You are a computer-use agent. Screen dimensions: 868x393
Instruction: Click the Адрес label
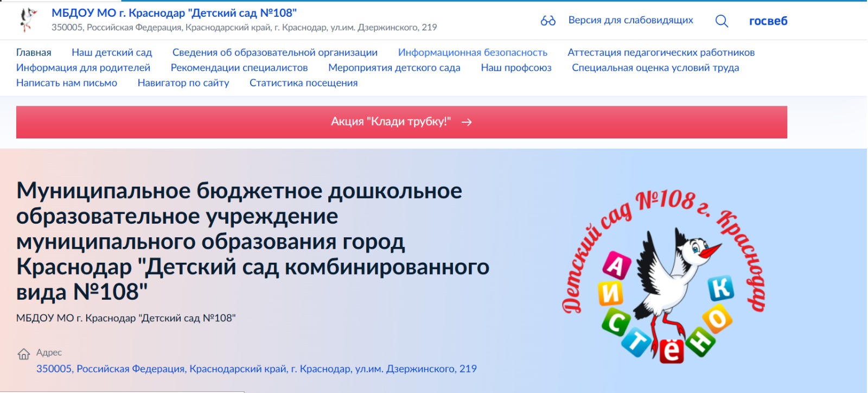coord(49,353)
